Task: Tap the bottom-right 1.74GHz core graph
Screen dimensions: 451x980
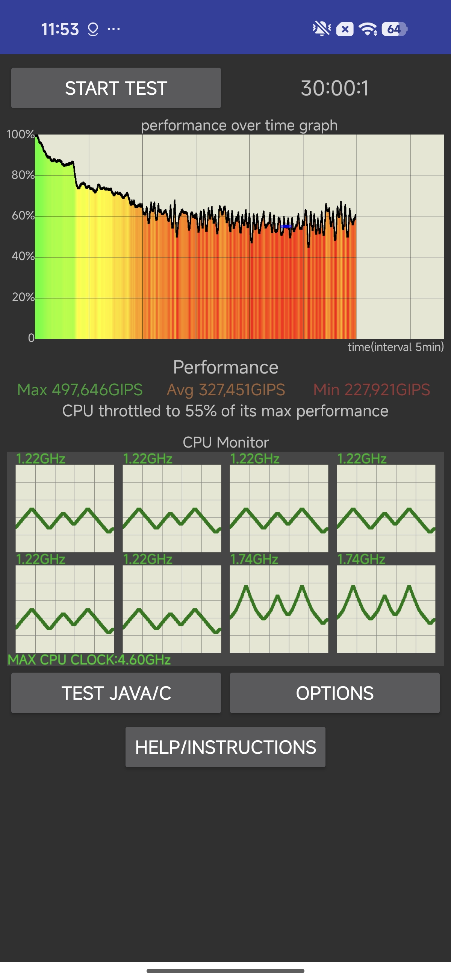Action: coord(386,609)
